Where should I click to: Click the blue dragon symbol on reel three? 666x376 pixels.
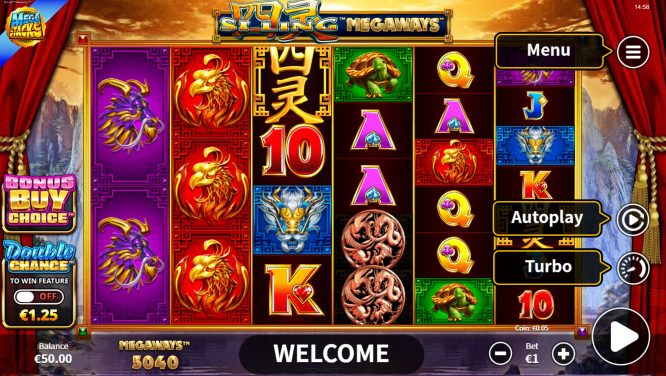pos(292,219)
